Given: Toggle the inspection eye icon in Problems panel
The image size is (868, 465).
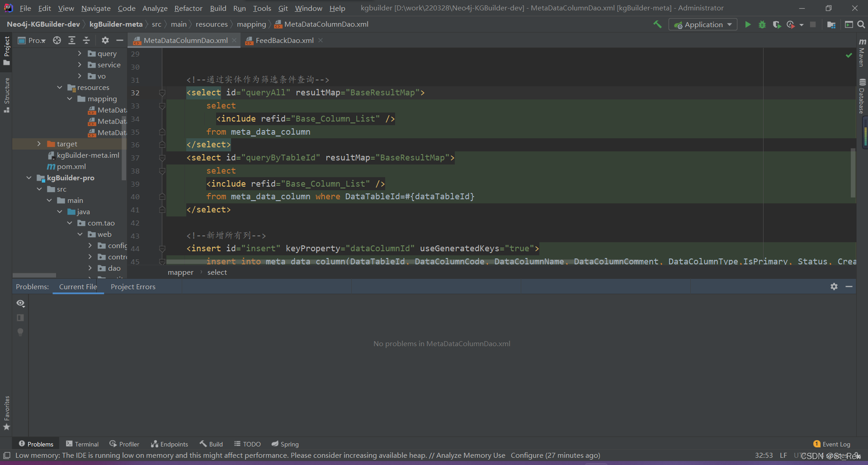Looking at the screenshot, I should 20,303.
